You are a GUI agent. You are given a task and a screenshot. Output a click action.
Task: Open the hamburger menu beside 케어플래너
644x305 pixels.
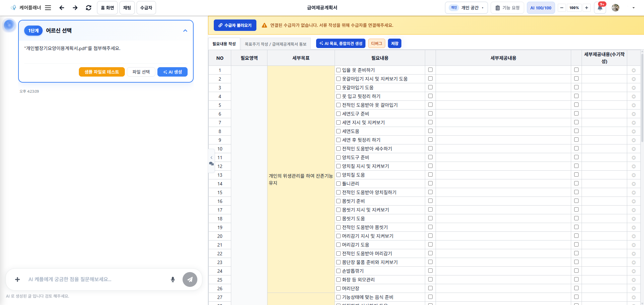(x=48, y=8)
